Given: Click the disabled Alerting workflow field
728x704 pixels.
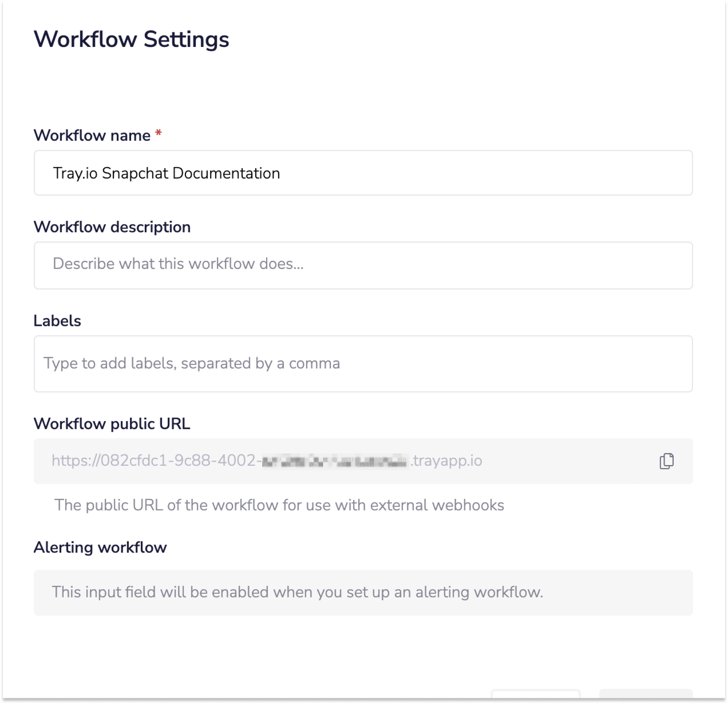Looking at the screenshot, I should coord(363,592).
